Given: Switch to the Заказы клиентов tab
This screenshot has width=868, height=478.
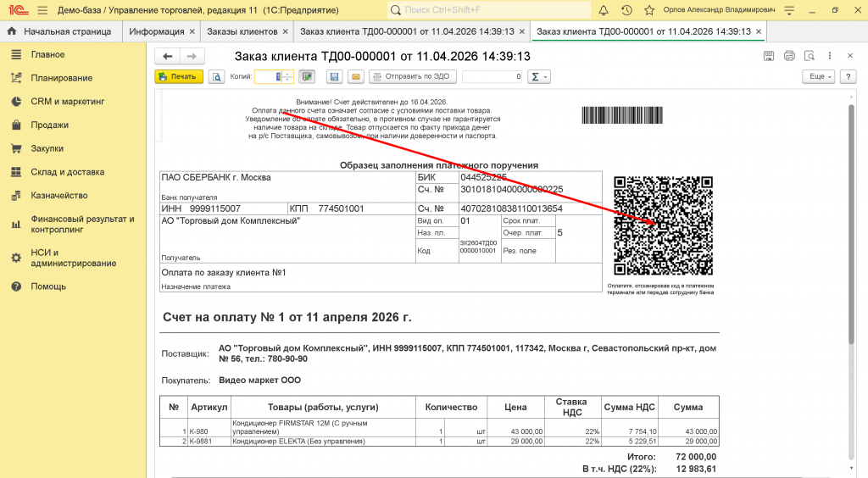Looking at the screenshot, I should pos(244,31).
